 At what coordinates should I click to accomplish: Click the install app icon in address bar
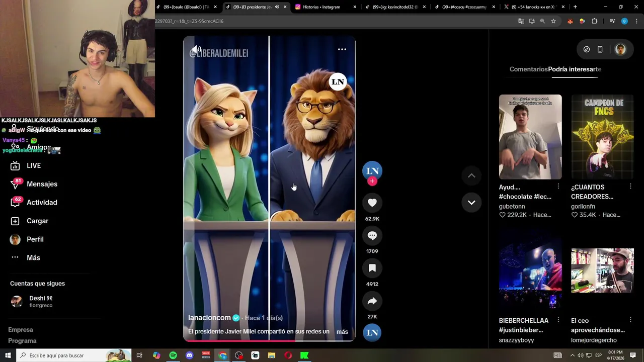pos(532,21)
